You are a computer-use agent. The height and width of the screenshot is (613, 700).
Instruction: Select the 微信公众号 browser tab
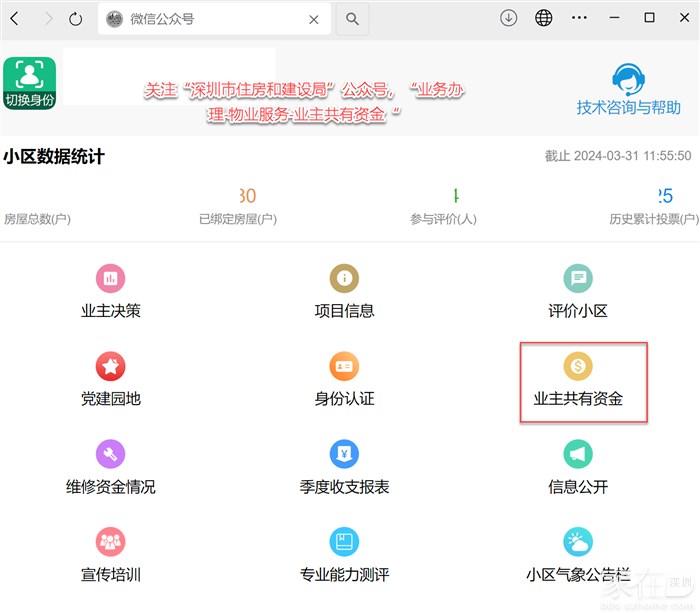pos(200,19)
